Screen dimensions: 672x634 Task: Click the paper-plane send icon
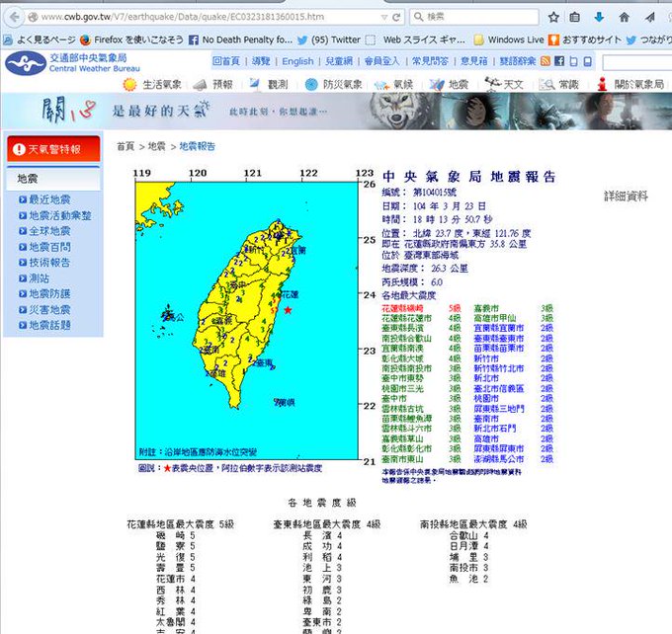[649, 17]
